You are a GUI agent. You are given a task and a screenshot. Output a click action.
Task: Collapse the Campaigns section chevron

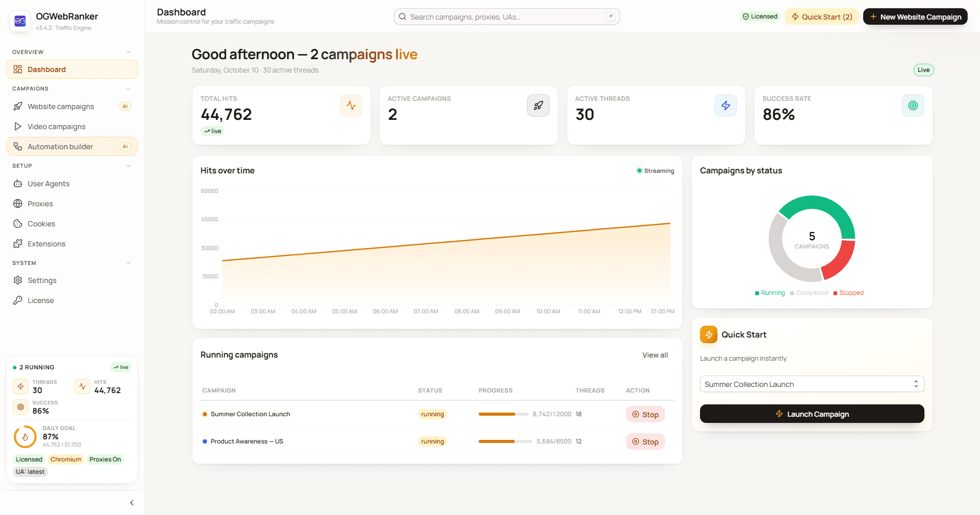click(x=128, y=88)
